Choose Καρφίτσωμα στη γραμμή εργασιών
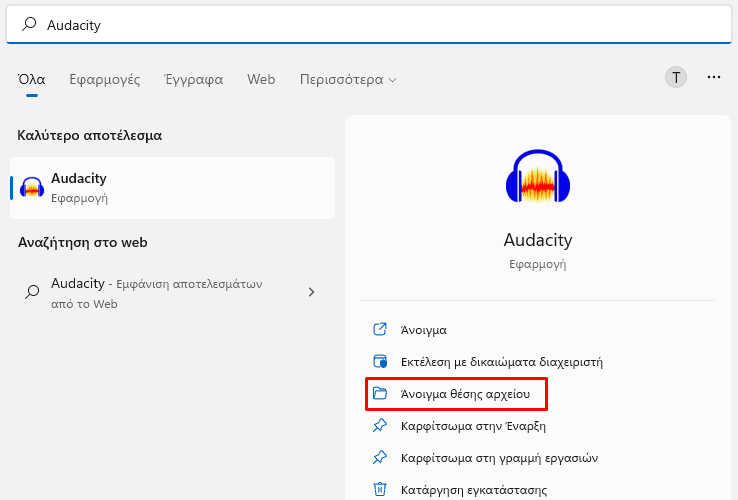738x500 pixels. pyautogui.click(x=499, y=458)
